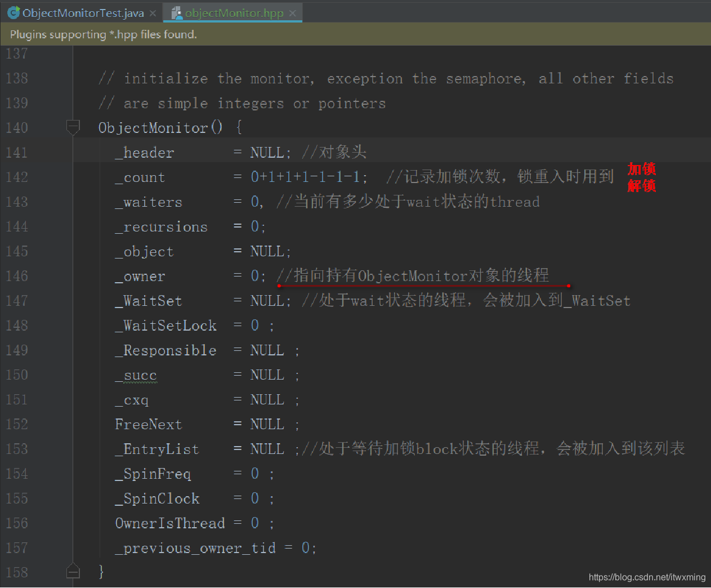This screenshot has height=588, width=711.
Task: Close the ObjectMonitorTest.java tab
Action: tap(153, 13)
